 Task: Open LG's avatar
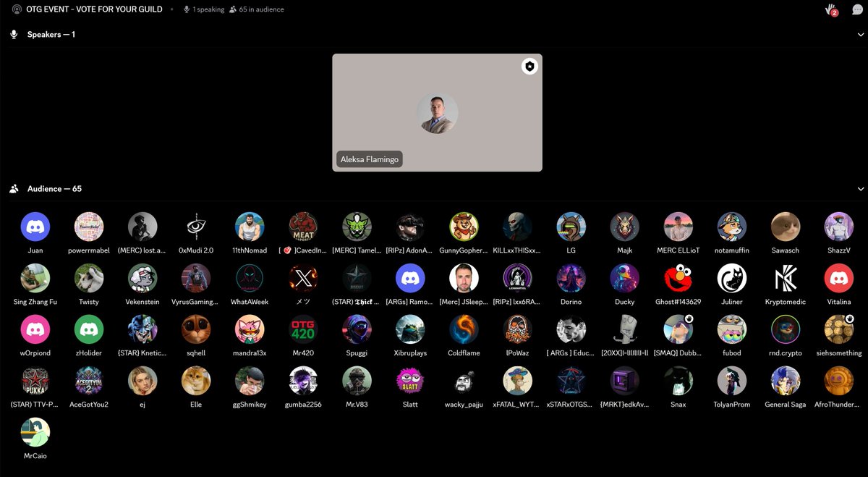pyautogui.click(x=571, y=227)
